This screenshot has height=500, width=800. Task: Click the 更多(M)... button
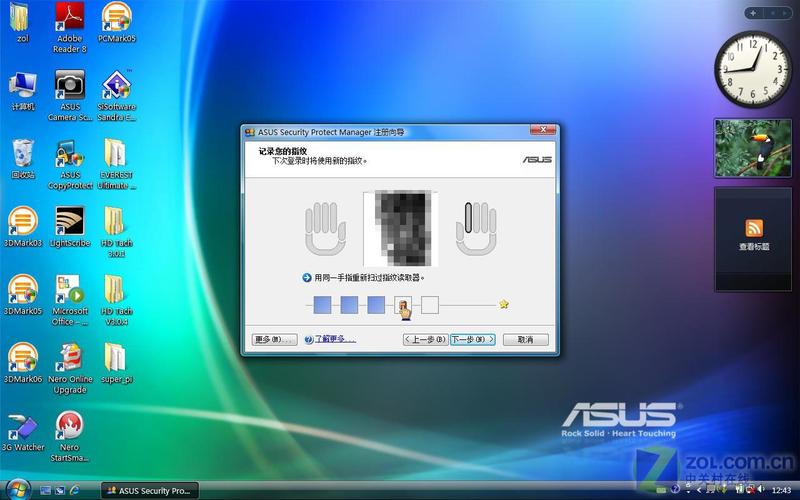[274, 340]
